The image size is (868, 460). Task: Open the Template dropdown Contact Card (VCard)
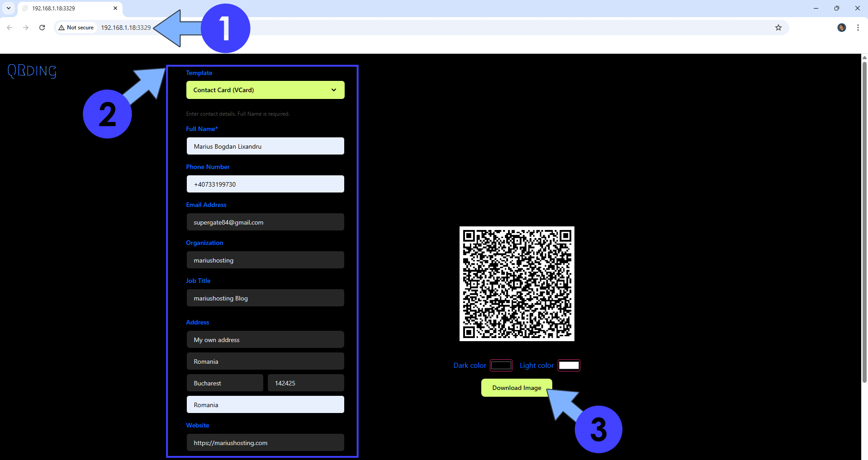tap(265, 90)
